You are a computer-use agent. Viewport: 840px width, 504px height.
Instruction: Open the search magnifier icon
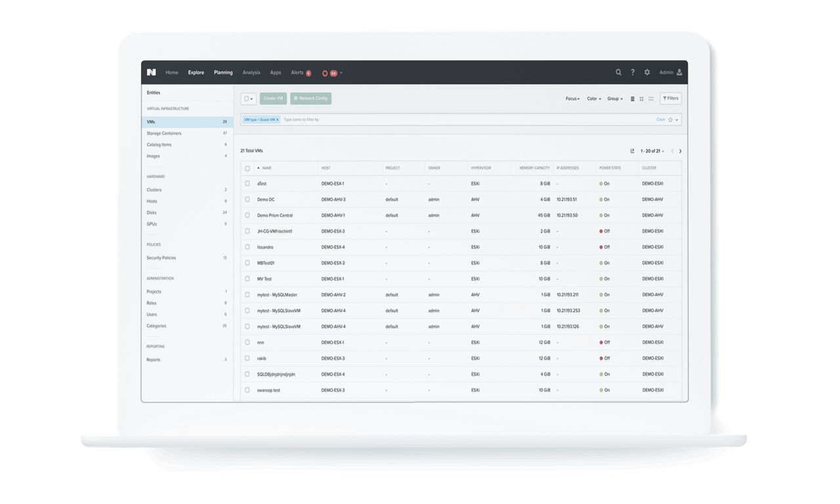618,72
